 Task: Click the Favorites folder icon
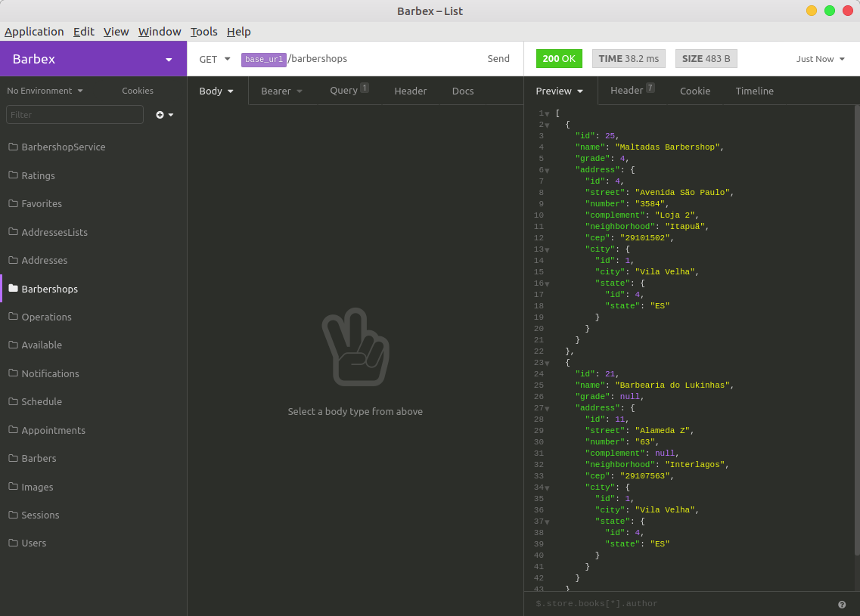(x=13, y=203)
